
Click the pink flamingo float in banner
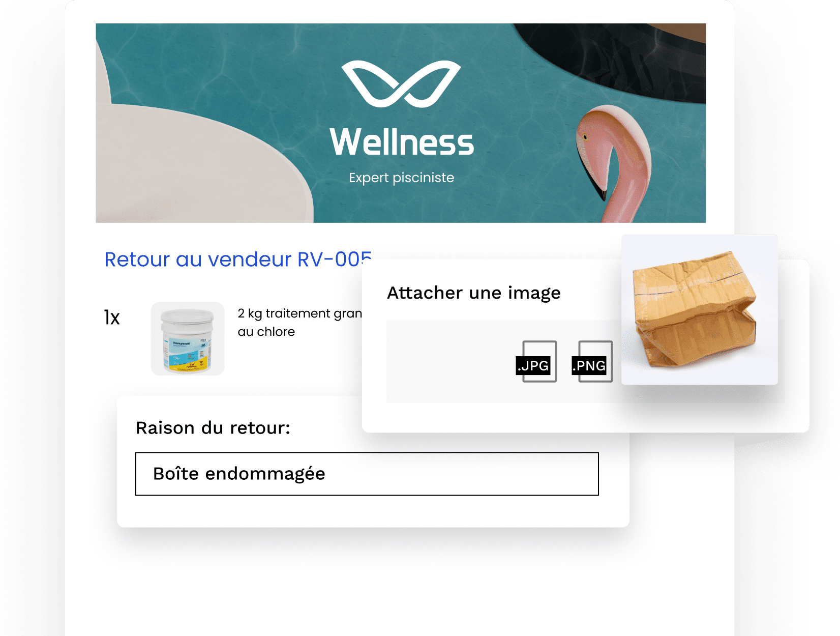614,163
